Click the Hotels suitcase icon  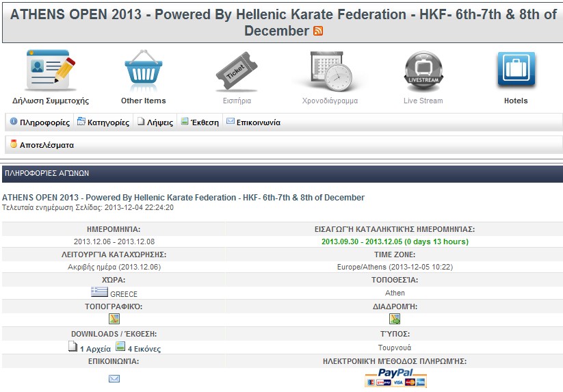coord(515,72)
